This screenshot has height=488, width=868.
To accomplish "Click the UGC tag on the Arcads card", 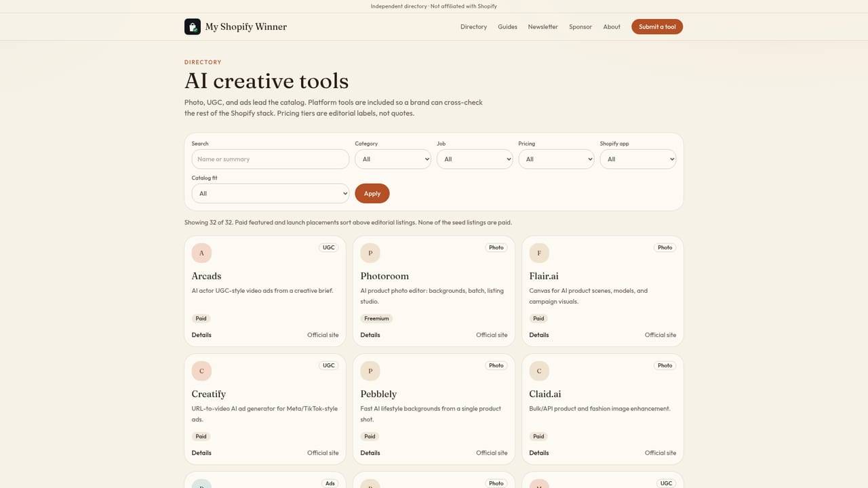I will [x=329, y=247].
